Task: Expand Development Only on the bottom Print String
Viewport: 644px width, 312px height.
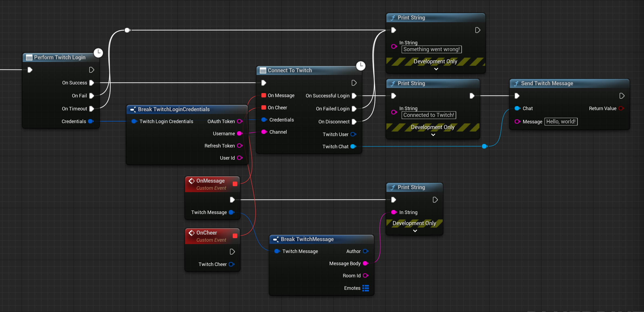Action: [x=415, y=231]
